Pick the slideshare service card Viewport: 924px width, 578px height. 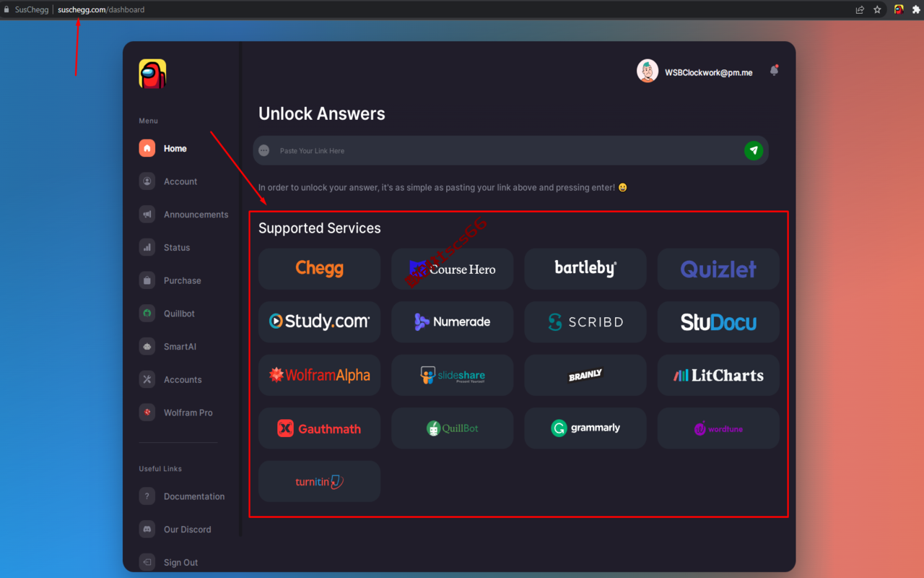click(453, 375)
